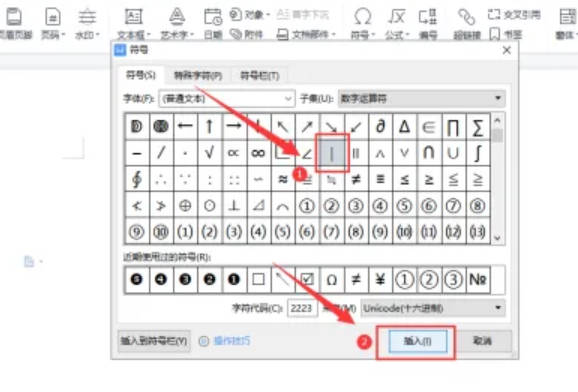The width and height of the screenshot is (578, 392).
Task: Select the parallel ∥ symbol
Action: click(356, 153)
